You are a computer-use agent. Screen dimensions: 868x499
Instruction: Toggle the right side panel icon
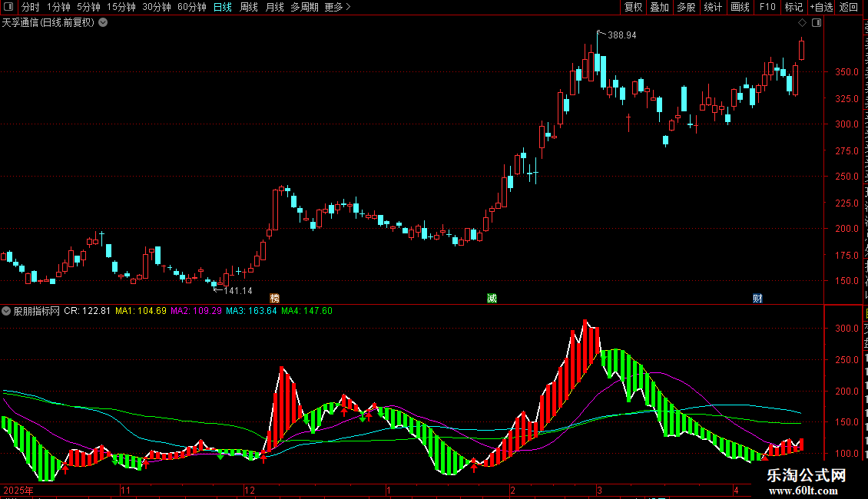click(817, 23)
